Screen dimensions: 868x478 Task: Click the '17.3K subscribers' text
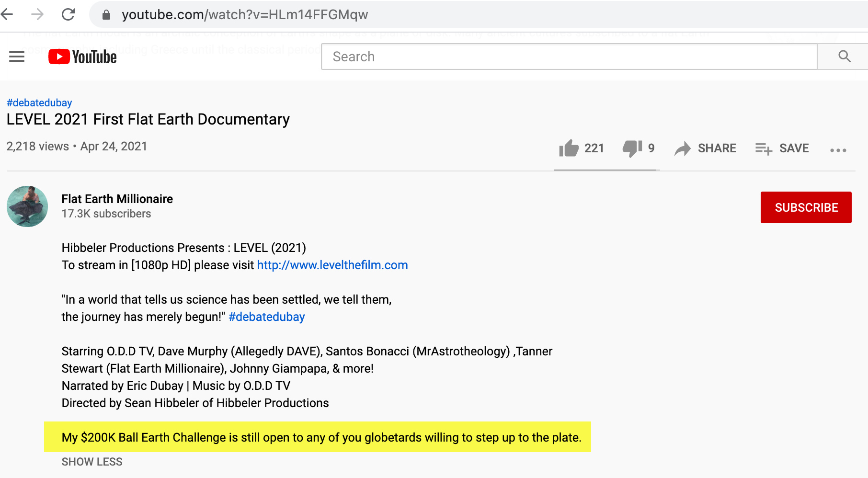click(x=106, y=214)
